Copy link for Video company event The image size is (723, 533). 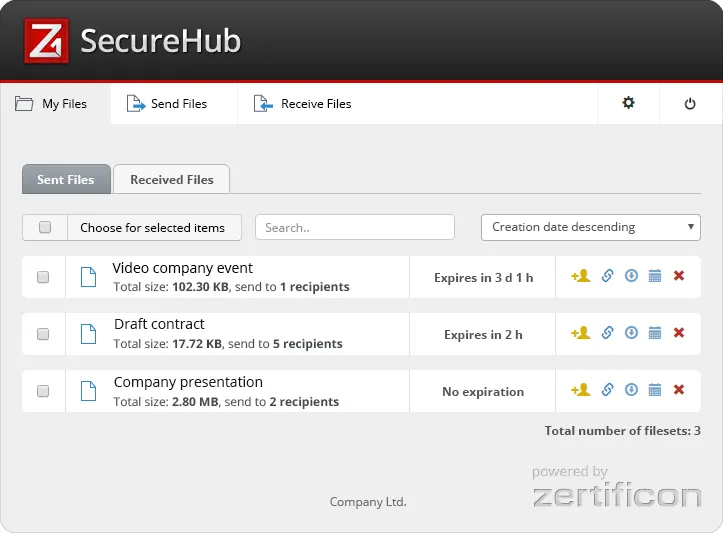607,276
